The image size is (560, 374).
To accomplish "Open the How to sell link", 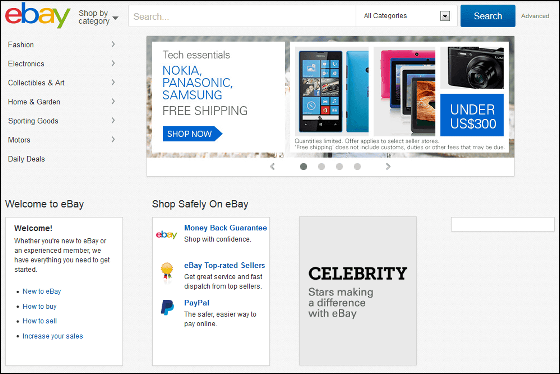I will click(x=40, y=321).
